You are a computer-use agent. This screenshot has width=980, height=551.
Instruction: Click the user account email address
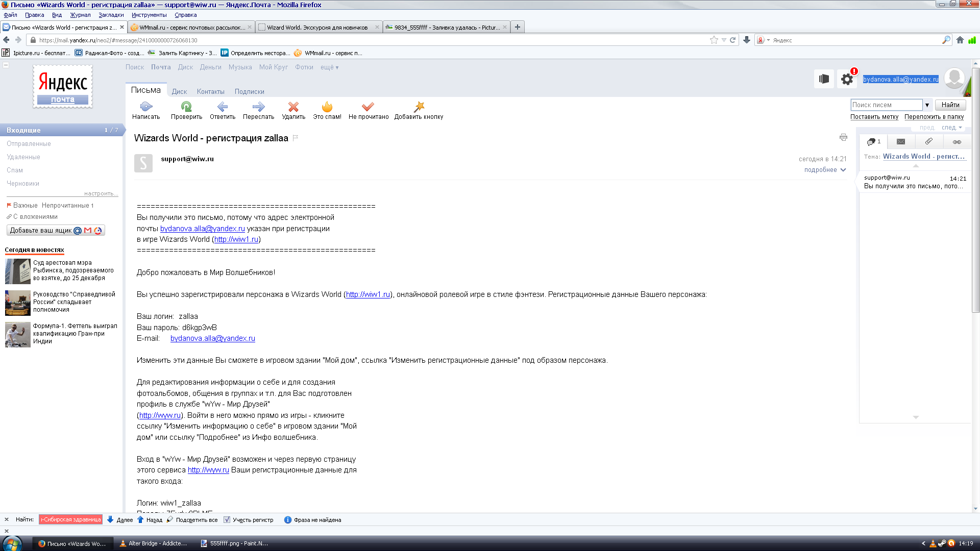[x=900, y=79]
